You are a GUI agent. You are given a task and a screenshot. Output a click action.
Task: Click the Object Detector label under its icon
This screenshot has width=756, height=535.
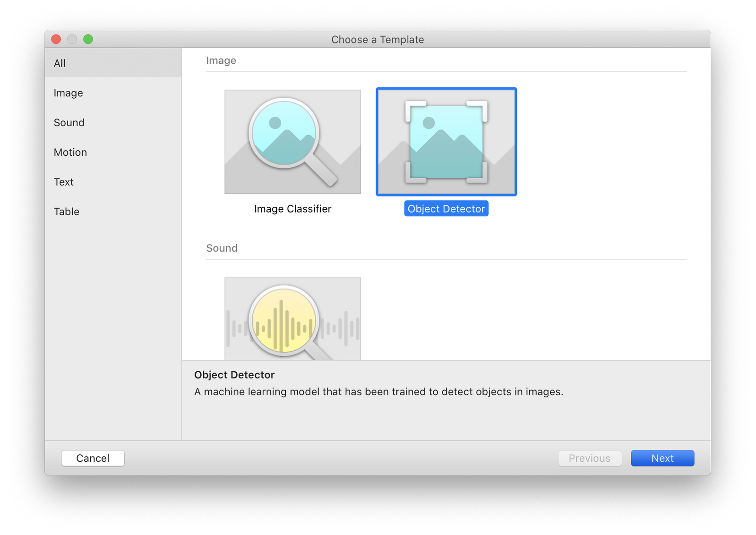coord(446,208)
